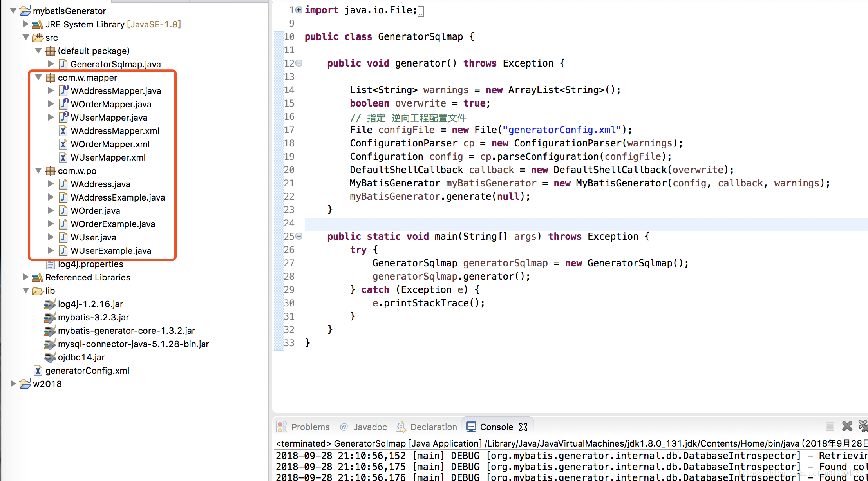
Task: Click the class name GeneratorSqlmap on line 10
Action: tap(420, 37)
